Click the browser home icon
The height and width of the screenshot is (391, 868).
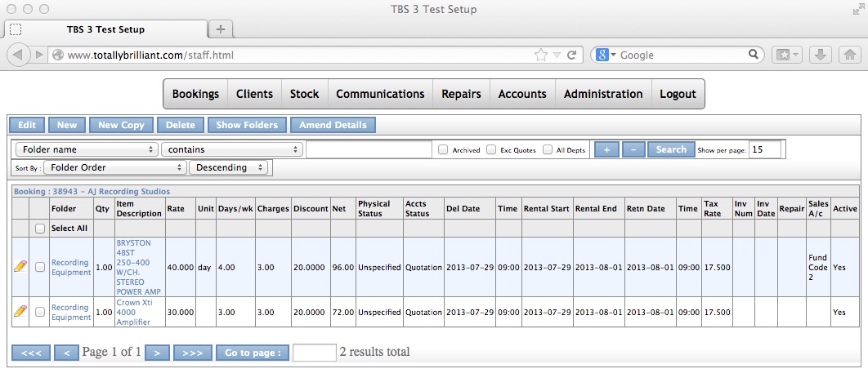pyautogui.click(x=850, y=55)
